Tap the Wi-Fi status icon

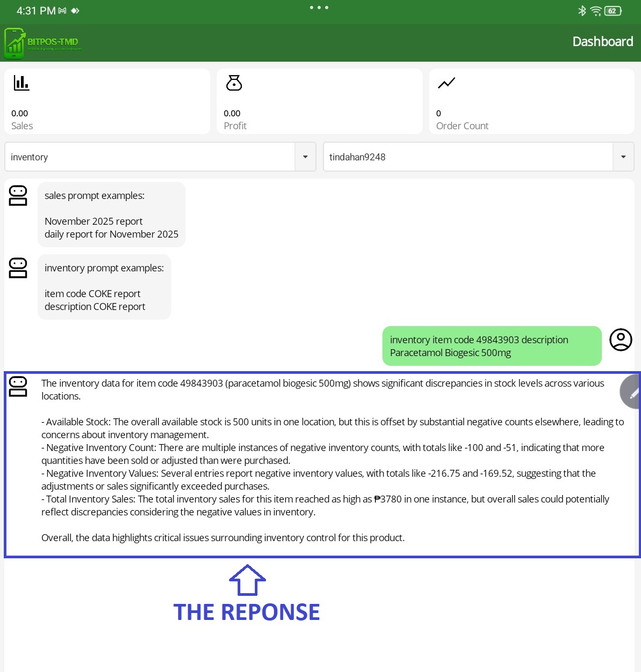pos(595,11)
